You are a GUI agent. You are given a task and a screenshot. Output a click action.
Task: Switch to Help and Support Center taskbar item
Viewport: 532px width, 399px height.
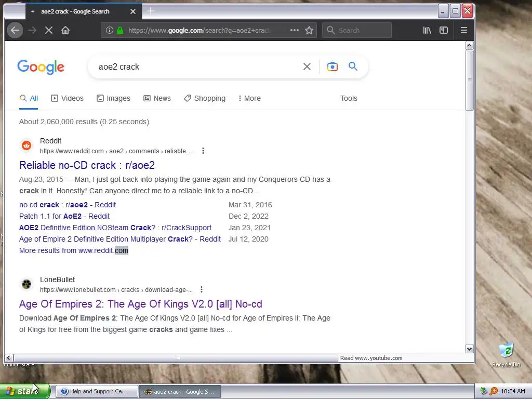[96, 392]
